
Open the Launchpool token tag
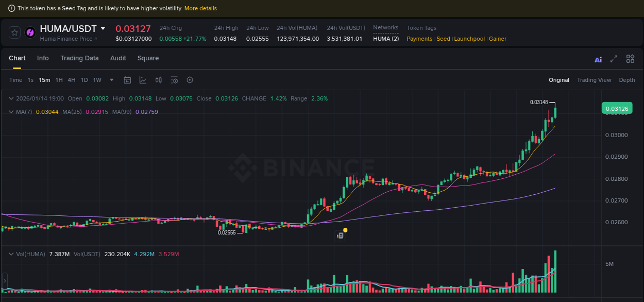[x=469, y=39]
